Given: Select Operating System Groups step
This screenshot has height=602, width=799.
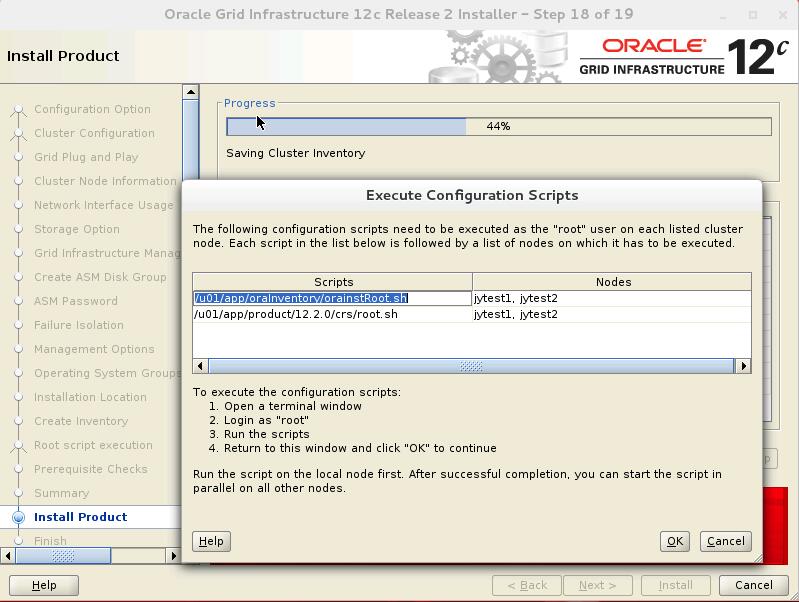Looking at the screenshot, I should [x=108, y=373].
